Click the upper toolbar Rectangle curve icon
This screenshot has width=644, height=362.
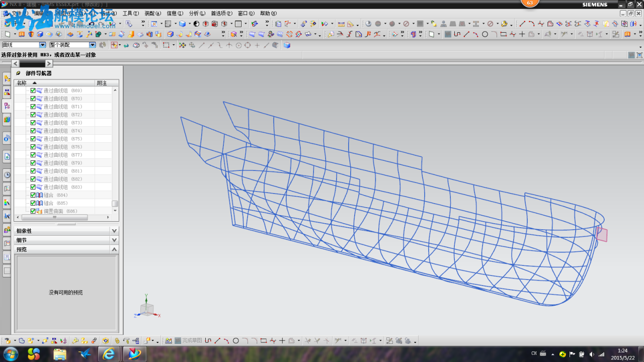pos(503,34)
